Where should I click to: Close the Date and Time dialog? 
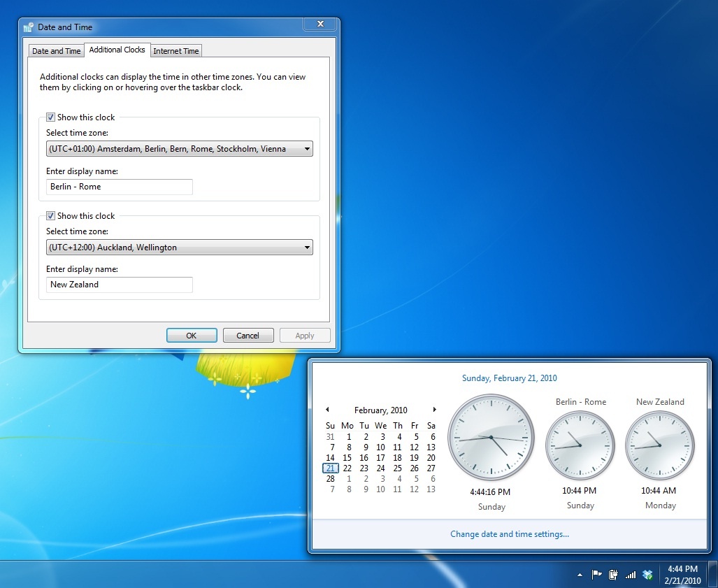[320, 24]
